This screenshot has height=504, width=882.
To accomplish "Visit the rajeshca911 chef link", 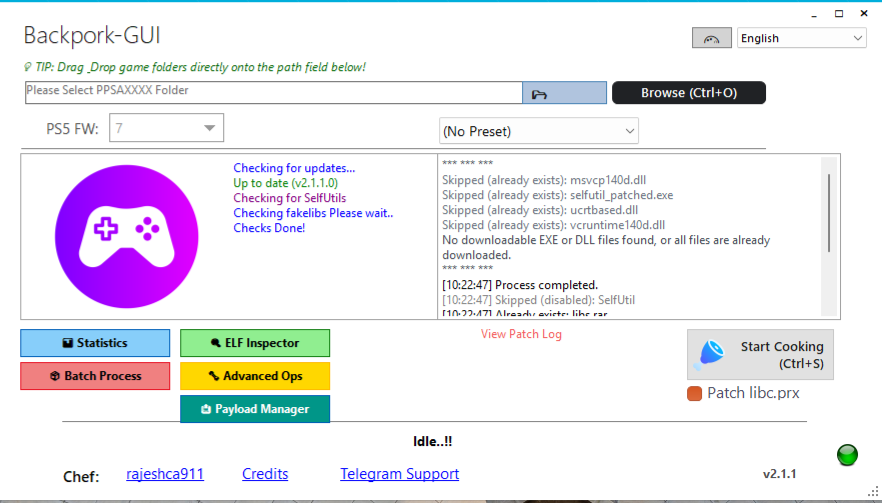I will click(165, 474).
